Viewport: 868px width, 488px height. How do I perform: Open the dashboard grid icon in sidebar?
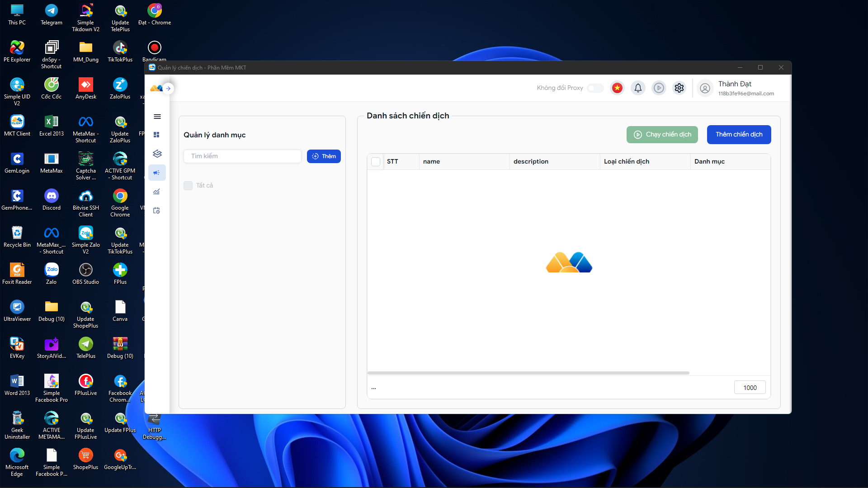pyautogui.click(x=157, y=135)
